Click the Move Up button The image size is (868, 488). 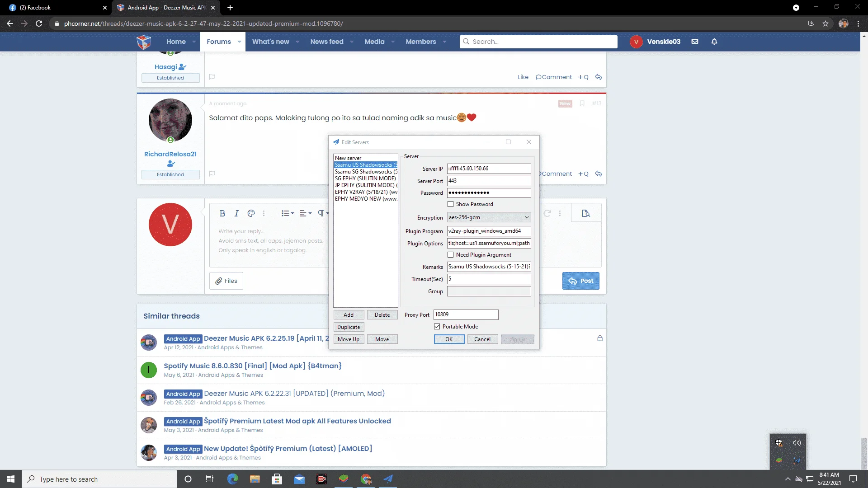point(349,339)
